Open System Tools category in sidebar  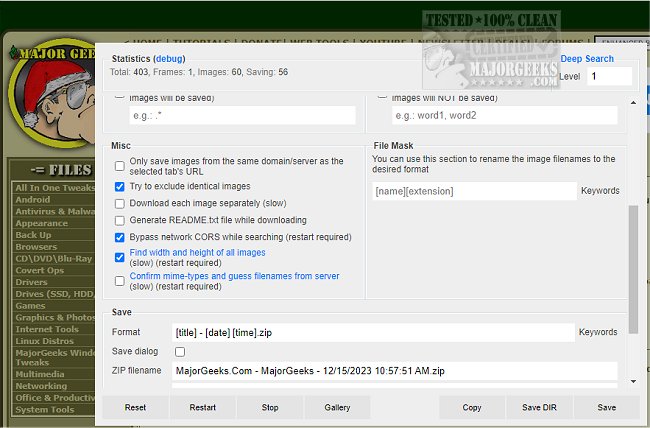click(45, 409)
